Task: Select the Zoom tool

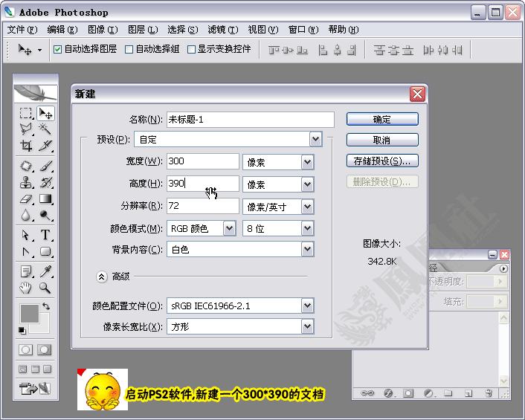Action: (45, 288)
